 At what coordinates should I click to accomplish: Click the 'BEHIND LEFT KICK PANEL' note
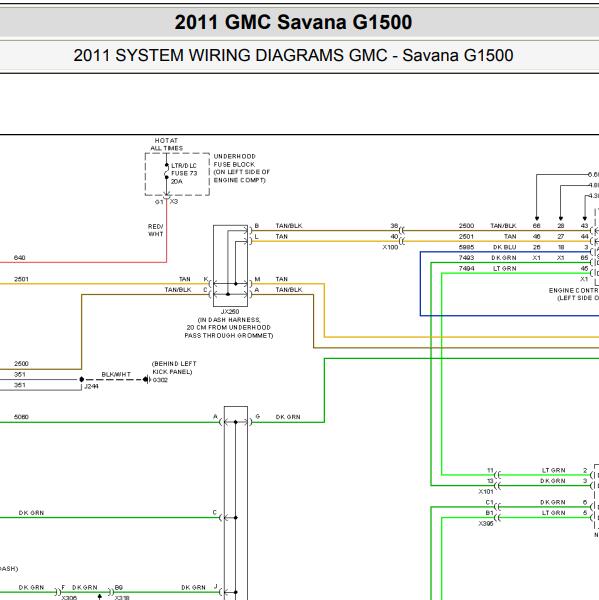tap(174, 368)
